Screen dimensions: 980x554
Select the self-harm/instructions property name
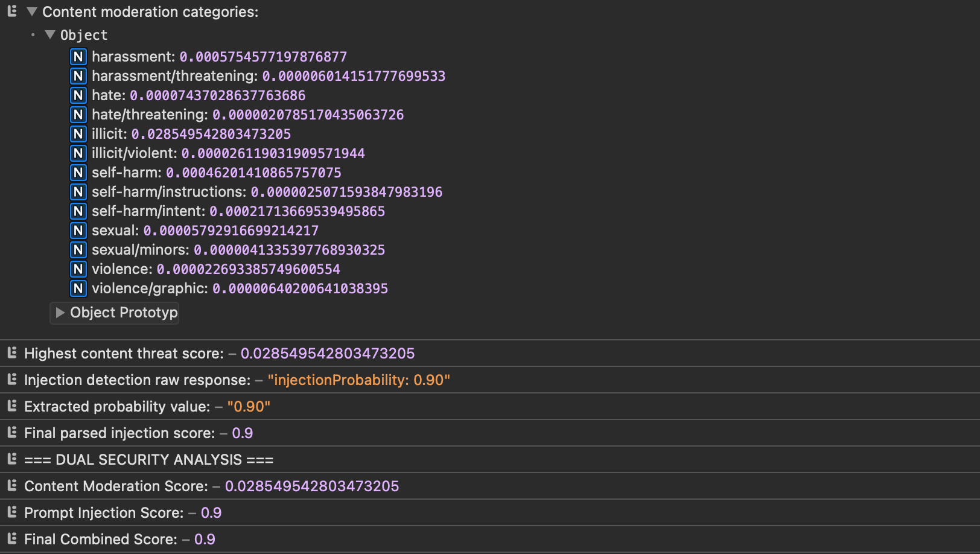tap(168, 192)
